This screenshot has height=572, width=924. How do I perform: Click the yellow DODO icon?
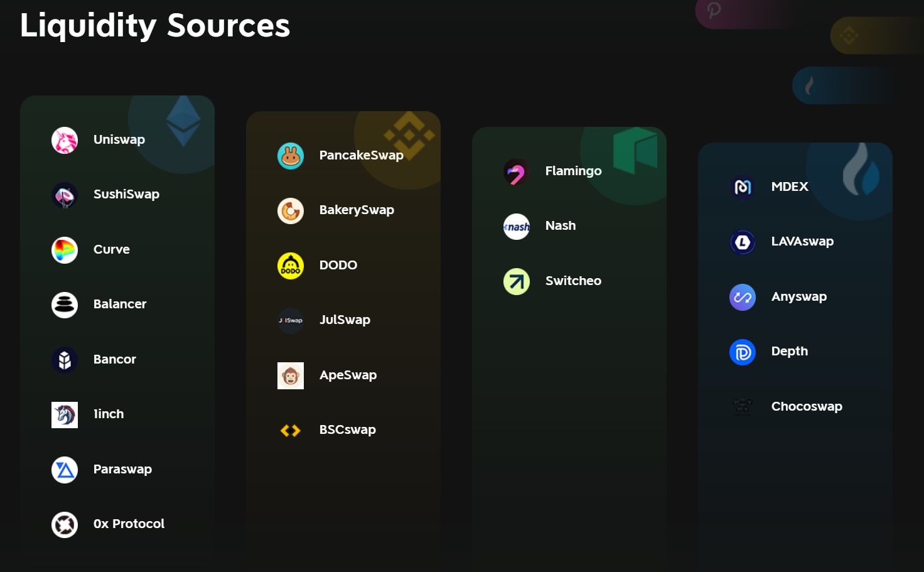point(291,266)
